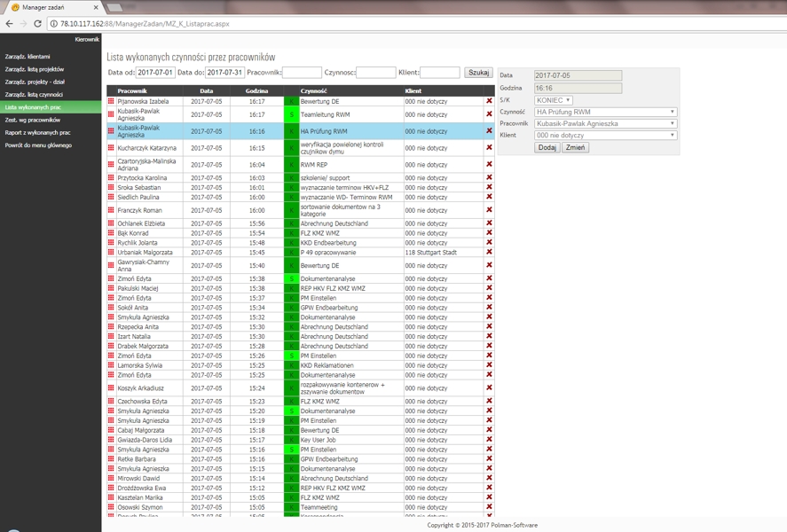Remove the Ochlanek Elzbieta row via red X

[489, 224]
